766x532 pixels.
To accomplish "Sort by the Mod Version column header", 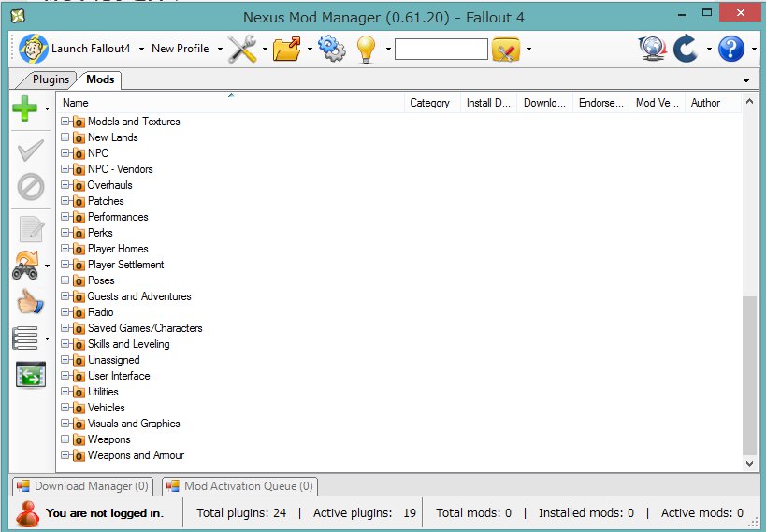I will [658, 103].
